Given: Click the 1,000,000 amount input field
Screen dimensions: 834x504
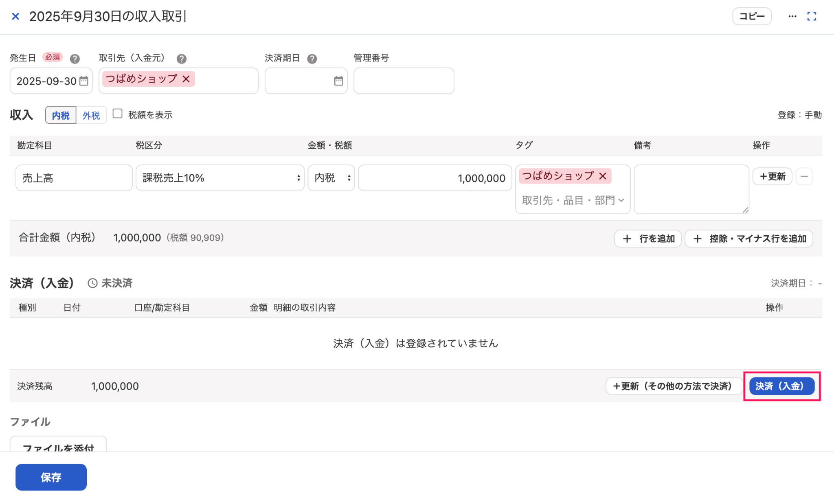Looking at the screenshot, I should pyautogui.click(x=435, y=178).
